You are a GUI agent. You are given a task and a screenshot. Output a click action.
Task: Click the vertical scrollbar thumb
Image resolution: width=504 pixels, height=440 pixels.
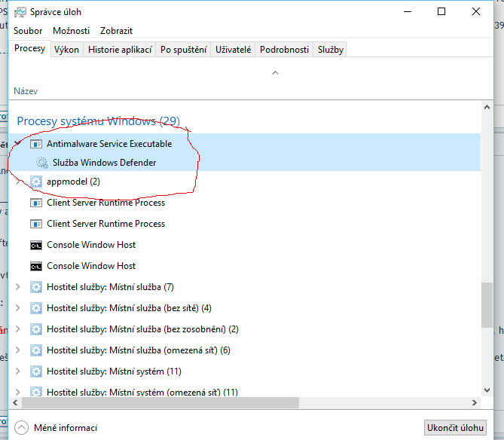tap(487, 305)
